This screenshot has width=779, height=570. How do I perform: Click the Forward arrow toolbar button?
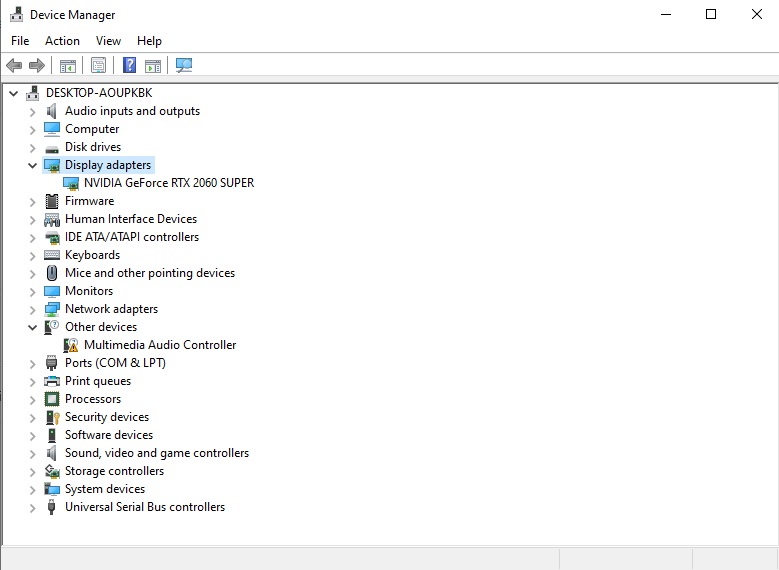click(37, 66)
